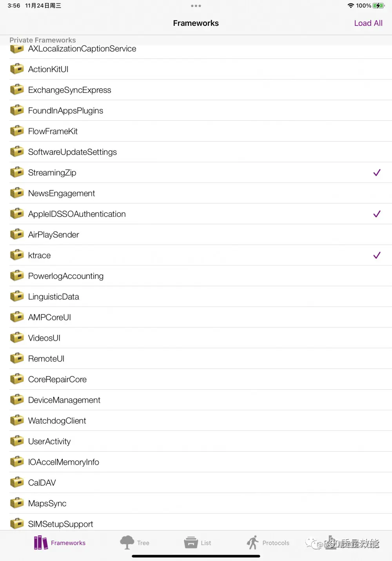Tap the battery status indicator
The width and height of the screenshot is (392, 561).
[x=378, y=5]
